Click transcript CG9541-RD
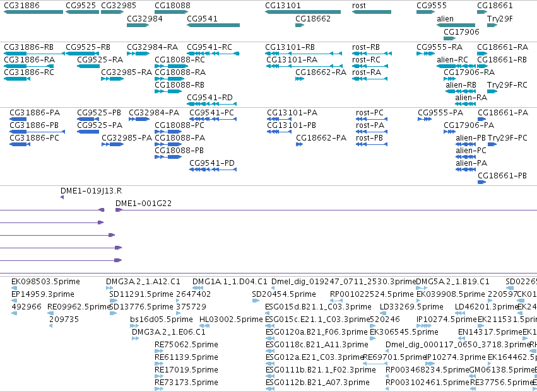This screenshot has width=537, height=392. coord(211,104)
